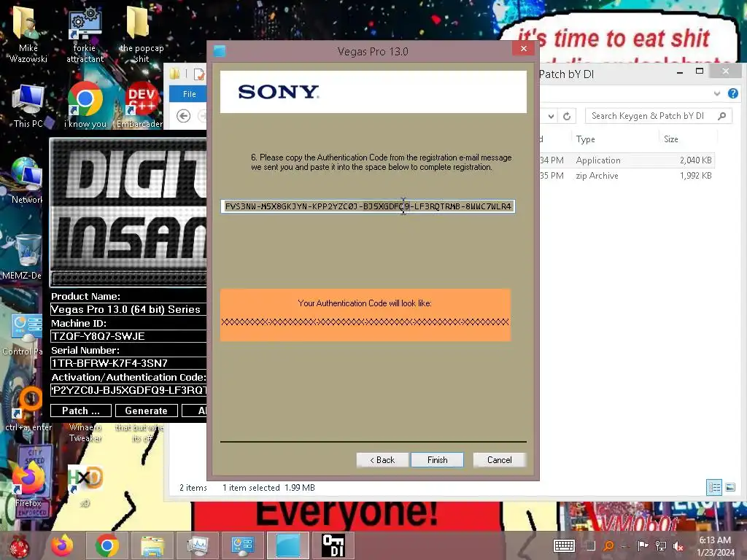Switch to the Vegas Pro taskbar button

287,545
